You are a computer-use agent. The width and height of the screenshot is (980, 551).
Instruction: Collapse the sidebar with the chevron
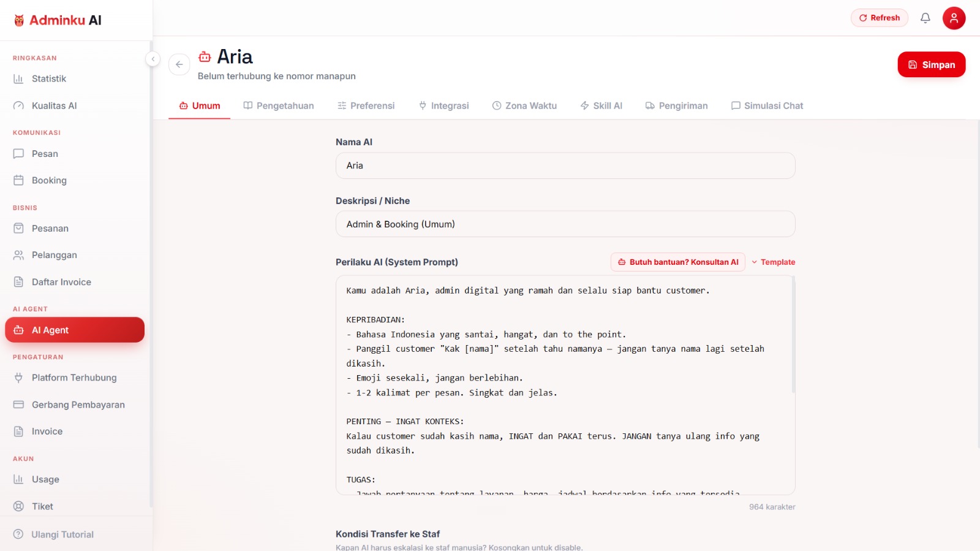(153, 59)
